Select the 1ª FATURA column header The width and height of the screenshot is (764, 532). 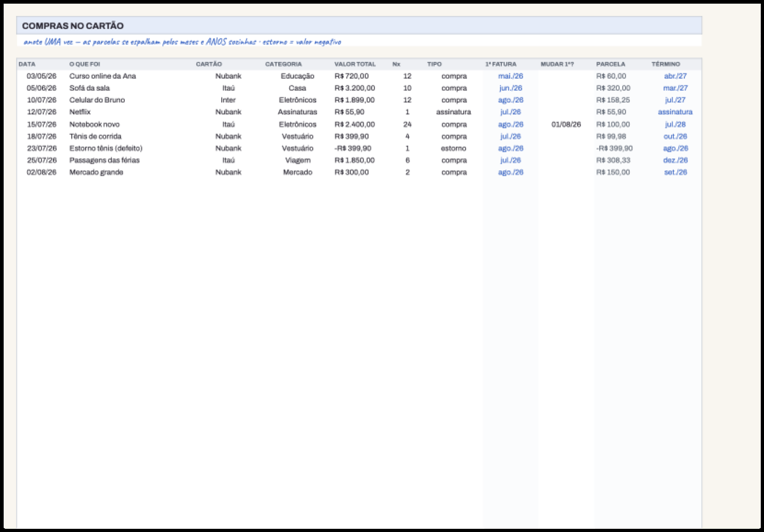(501, 64)
